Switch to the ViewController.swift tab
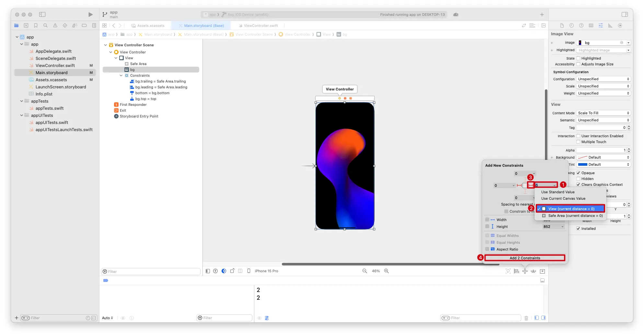This screenshot has width=644, height=336. click(x=260, y=26)
